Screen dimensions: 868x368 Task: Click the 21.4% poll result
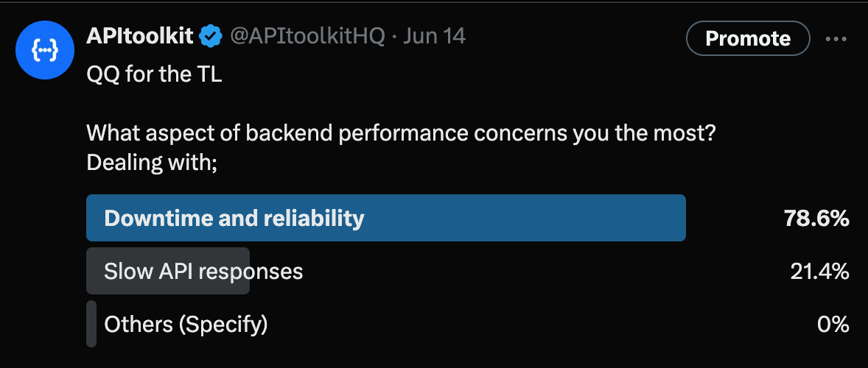pos(819,272)
